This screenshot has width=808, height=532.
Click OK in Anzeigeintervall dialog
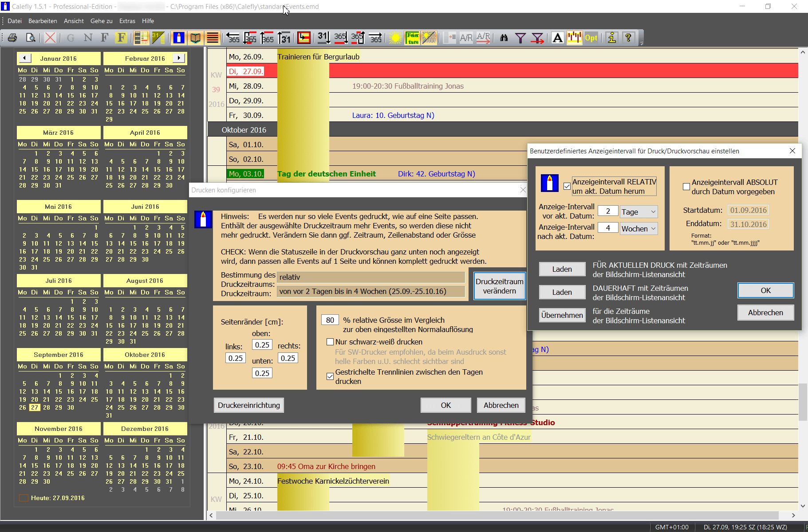pyautogui.click(x=766, y=290)
